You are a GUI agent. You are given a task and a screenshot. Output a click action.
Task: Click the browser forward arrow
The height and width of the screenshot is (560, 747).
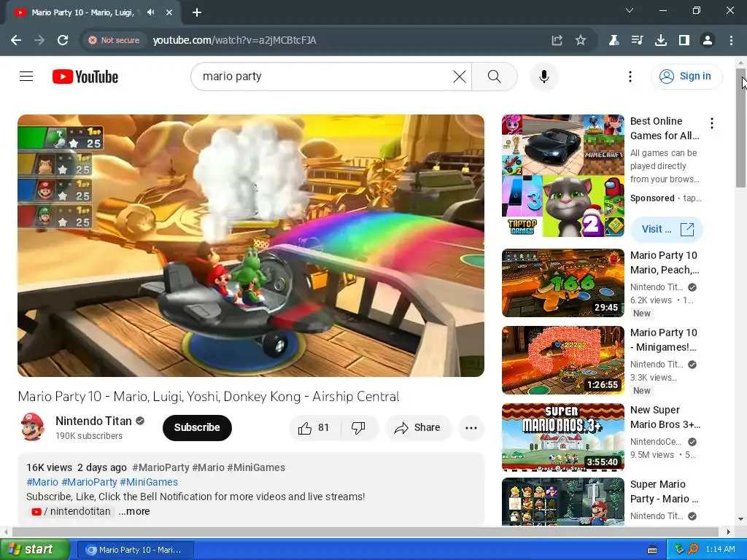coord(39,41)
